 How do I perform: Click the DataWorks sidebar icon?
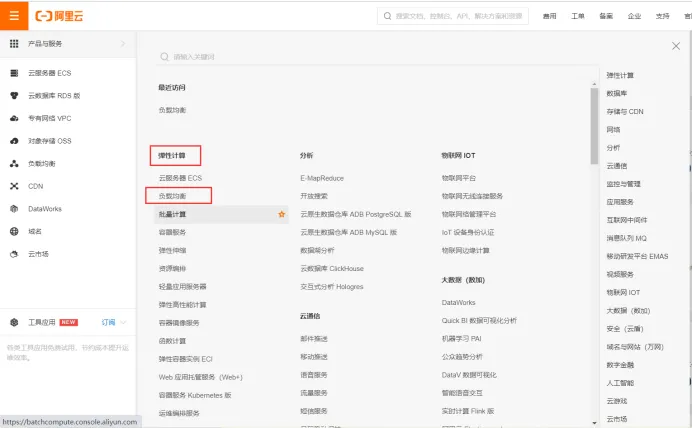[x=14, y=209]
